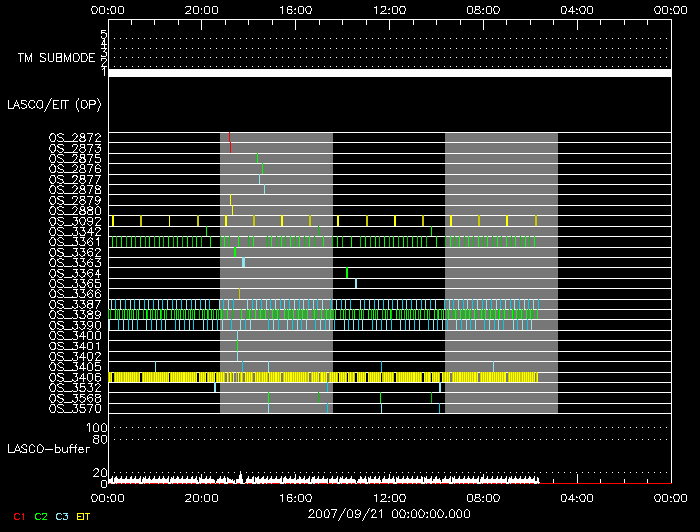The width and height of the screenshot is (700, 532).
Task: Click the OS_3570 row label
Action: point(75,408)
